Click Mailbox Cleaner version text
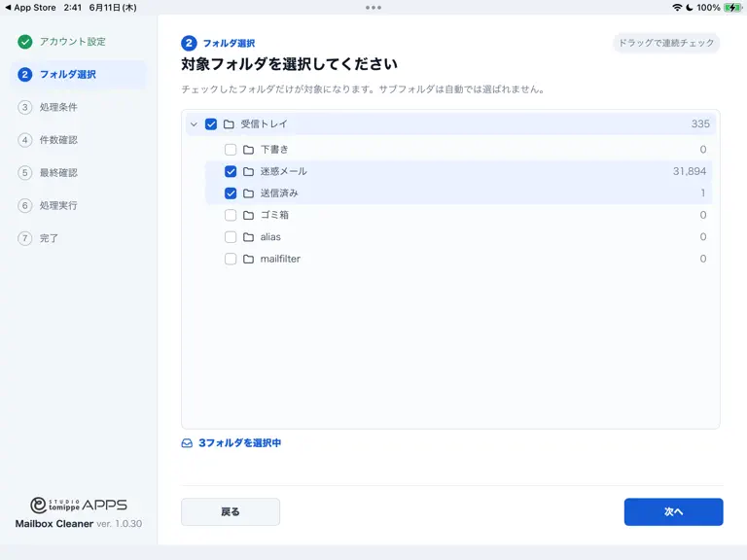Viewport: 747px width, 560px height. pyautogui.click(x=79, y=524)
